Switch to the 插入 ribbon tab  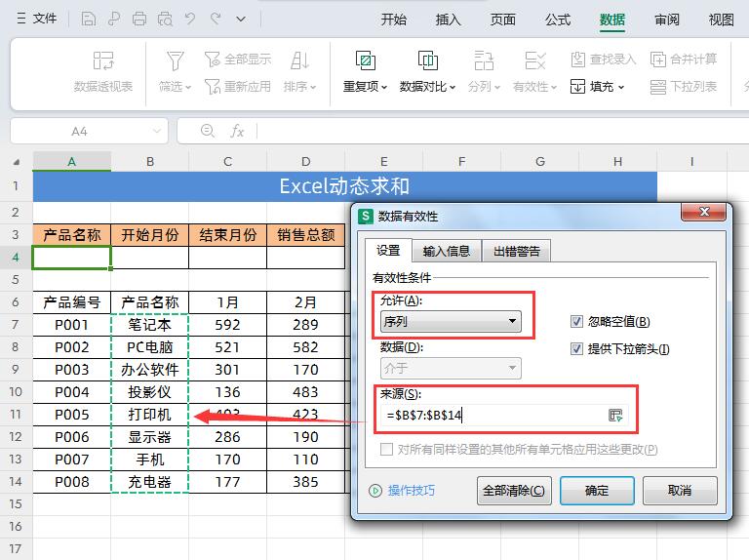[448, 20]
